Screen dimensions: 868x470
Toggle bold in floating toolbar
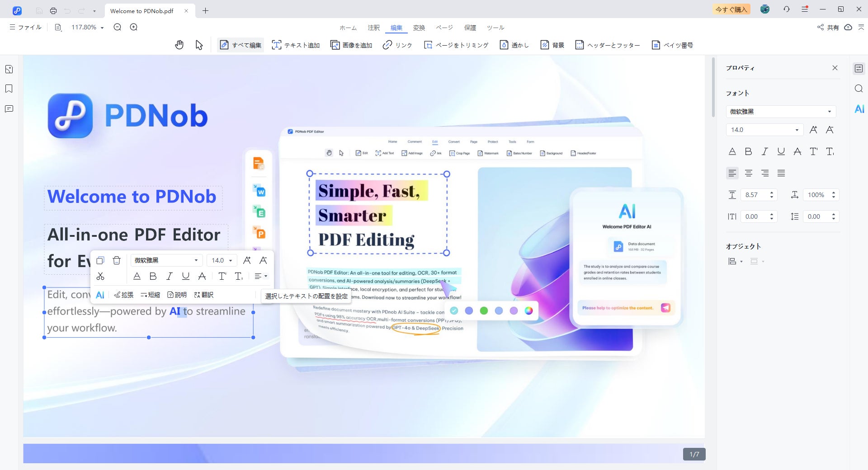[x=153, y=276]
